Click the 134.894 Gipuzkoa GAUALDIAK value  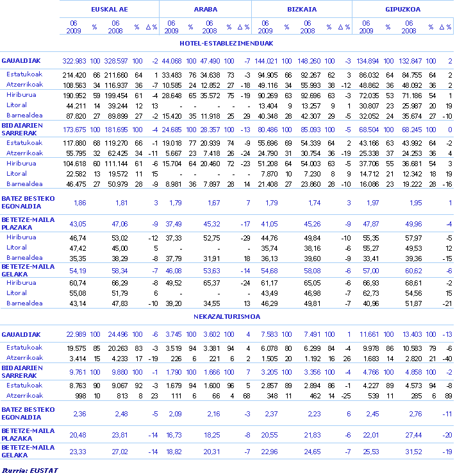click(367, 61)
